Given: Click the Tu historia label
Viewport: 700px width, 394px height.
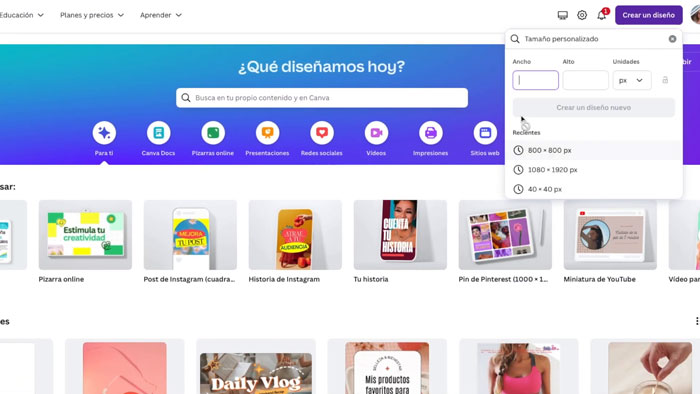Looking at the screenshot, I should coord(371,279).
